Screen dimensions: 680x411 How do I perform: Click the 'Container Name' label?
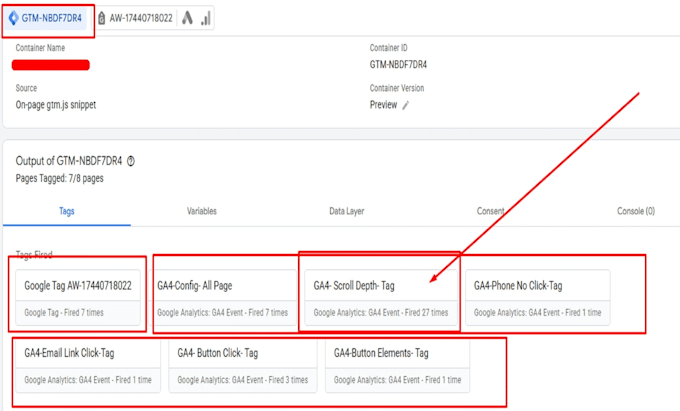click(40, 48)
